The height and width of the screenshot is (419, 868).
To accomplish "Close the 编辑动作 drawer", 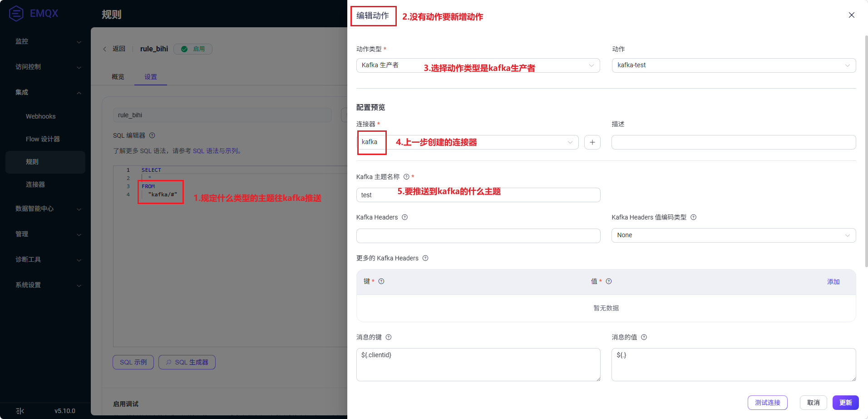I will (x=852, y=15).
